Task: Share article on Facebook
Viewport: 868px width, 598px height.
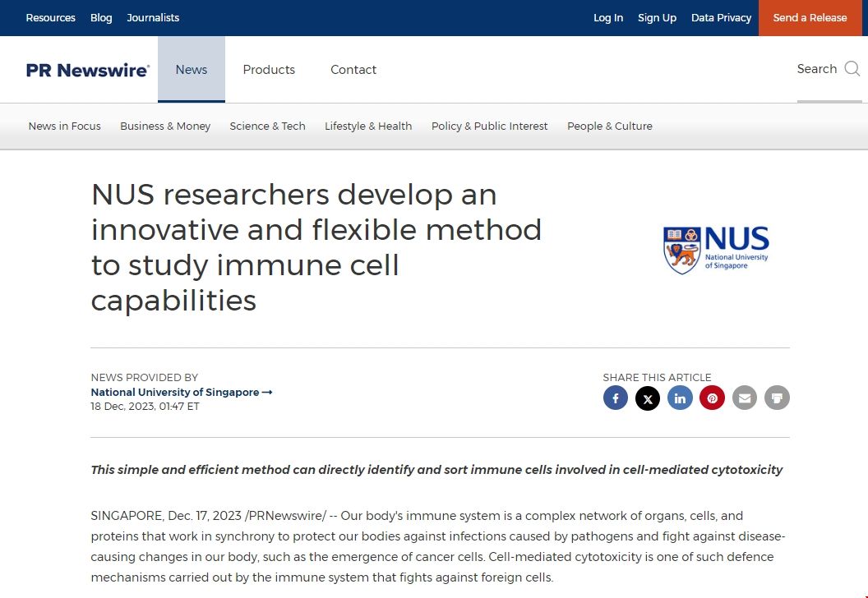Action: (616, 398)
